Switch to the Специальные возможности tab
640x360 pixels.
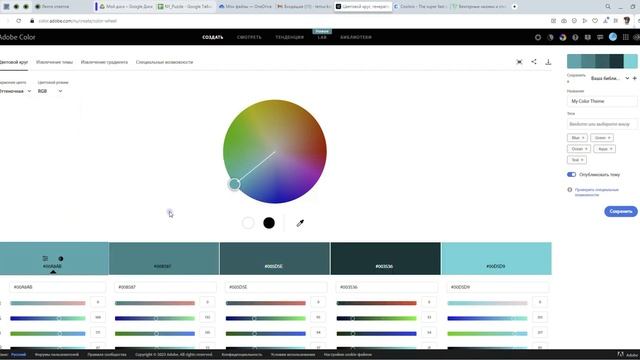pyautogui.click(x=164, y=62)
